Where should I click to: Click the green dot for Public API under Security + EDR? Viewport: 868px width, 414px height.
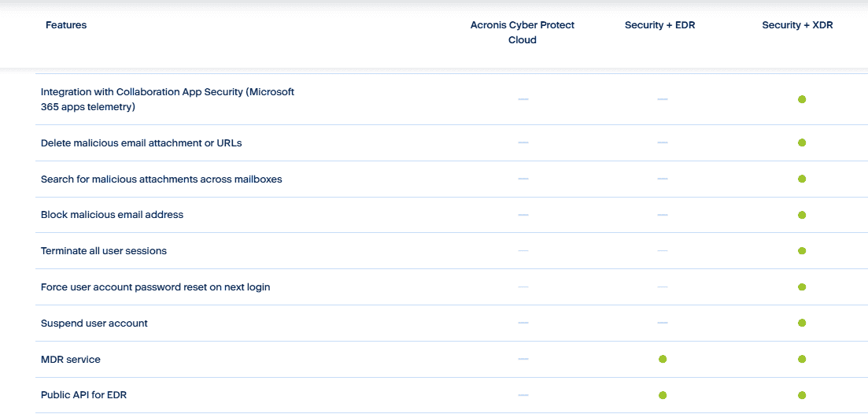tap(663, 395)
